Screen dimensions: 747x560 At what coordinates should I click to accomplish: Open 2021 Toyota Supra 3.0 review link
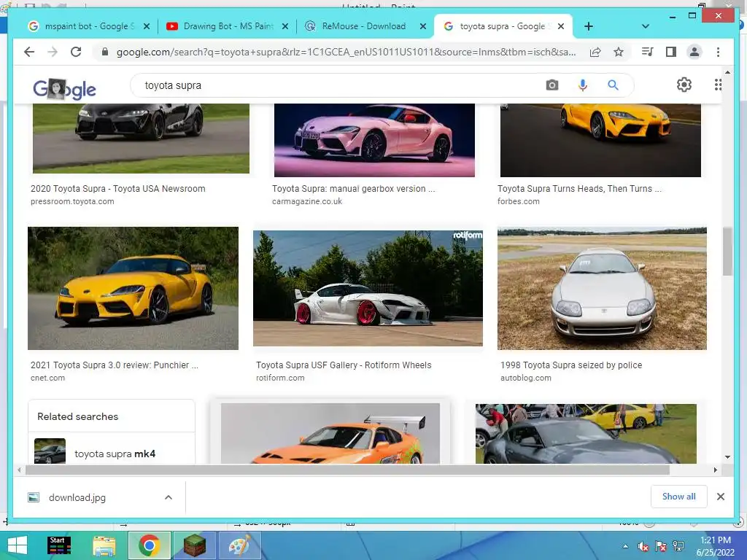point(115,365)
